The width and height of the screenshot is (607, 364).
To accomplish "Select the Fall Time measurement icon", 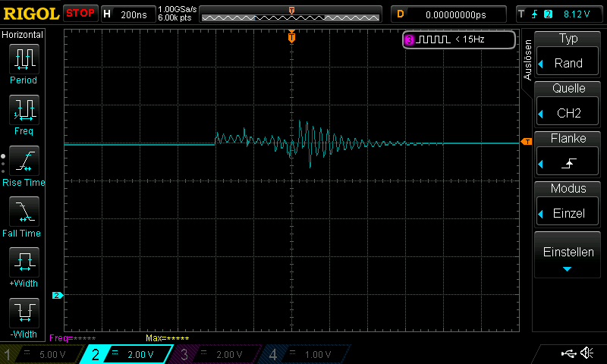I will tap(24, 212).
